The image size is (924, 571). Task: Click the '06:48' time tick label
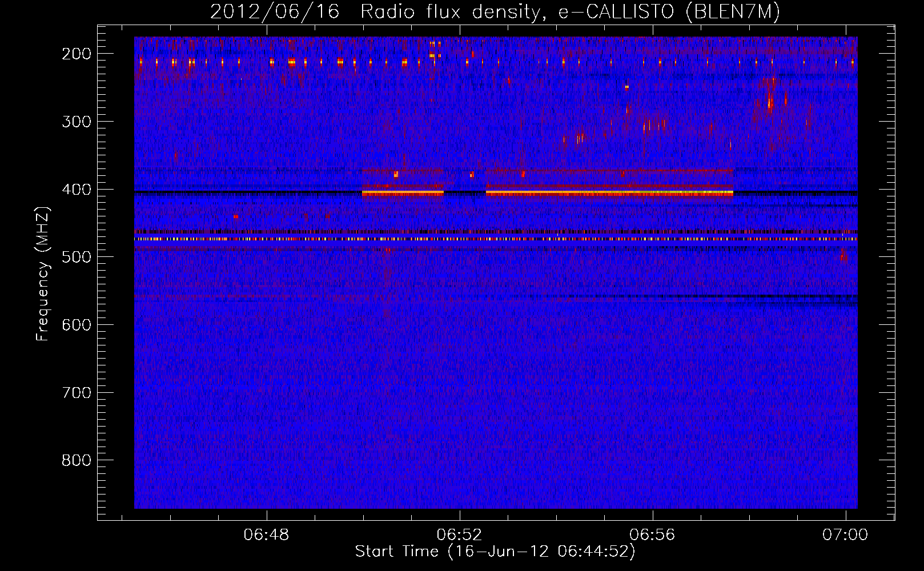tap(266, 535)
